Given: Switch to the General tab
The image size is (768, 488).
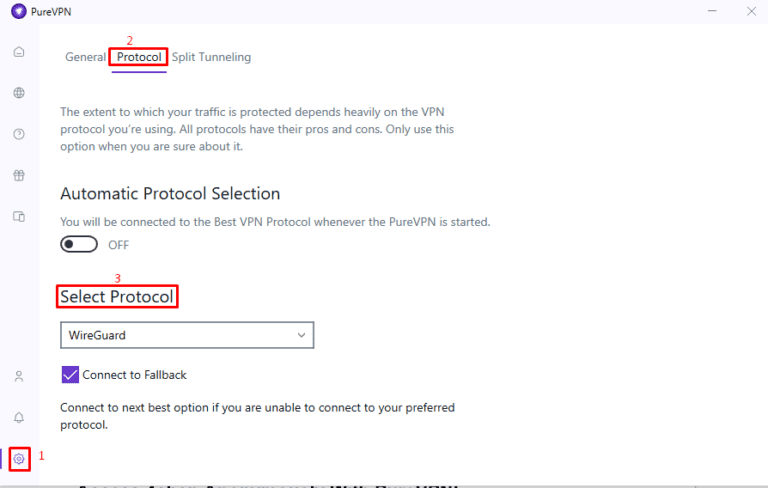Looking at the screenshot, I should pyautogui.click(x=85, y=57).
